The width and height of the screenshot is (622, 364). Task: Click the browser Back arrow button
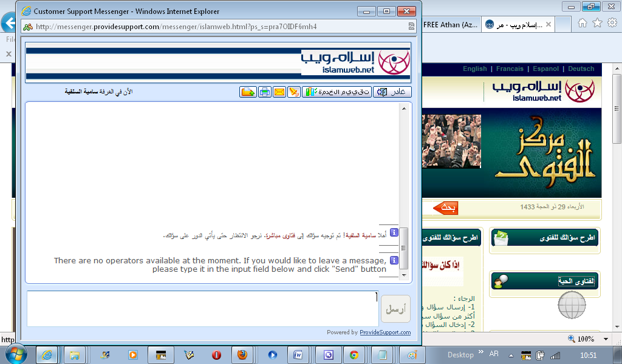8,22
